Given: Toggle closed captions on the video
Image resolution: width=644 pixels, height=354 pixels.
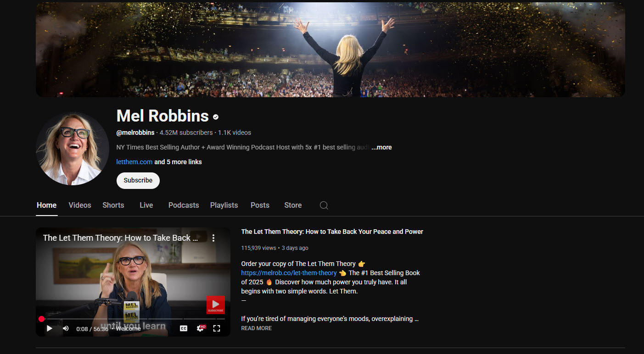Looking at the screenshot, I should pos(184,328).
